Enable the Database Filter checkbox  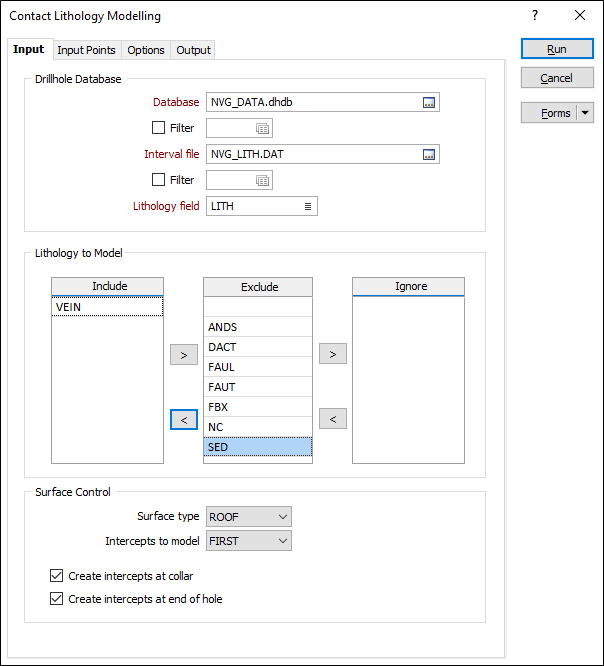[x=158, y=128]
